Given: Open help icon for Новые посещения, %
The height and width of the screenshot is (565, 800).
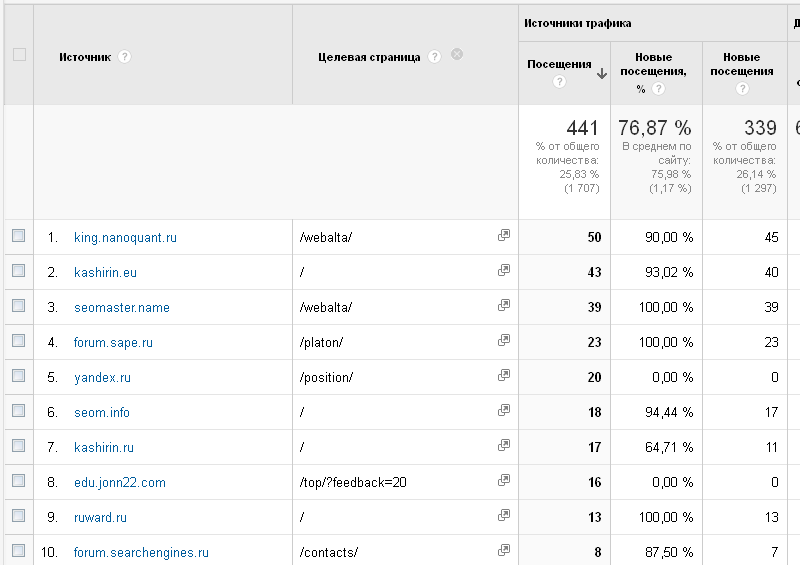Looking at the screenshot, I should point(658,89).
